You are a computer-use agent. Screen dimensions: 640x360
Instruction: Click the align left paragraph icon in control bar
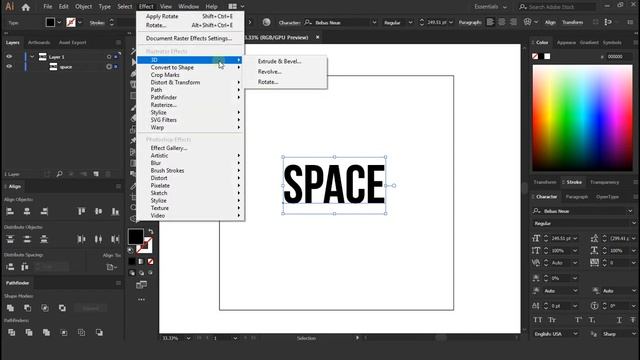(490, 22)
